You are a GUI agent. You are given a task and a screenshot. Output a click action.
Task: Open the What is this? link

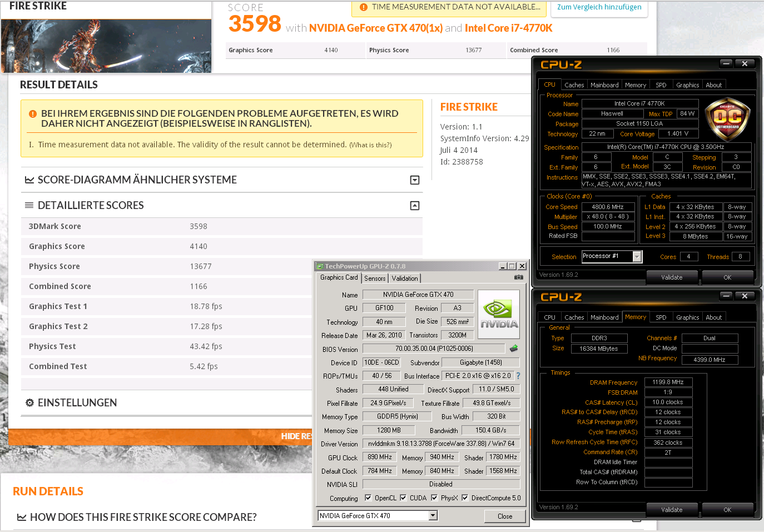point(370,145)
